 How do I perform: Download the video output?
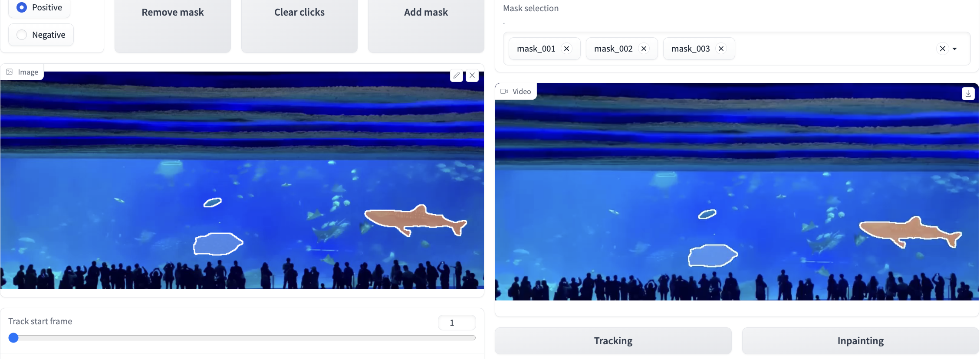click(968, 94)
